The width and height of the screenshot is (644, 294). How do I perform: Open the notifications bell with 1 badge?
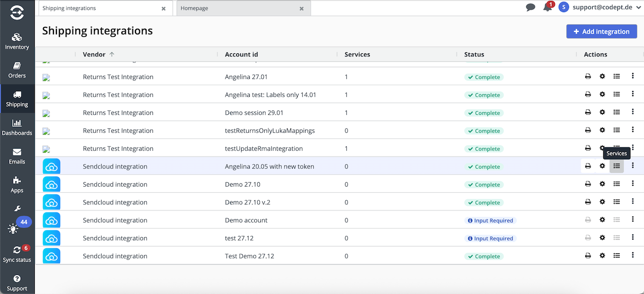pyautogui.click(x=547, y=8)
